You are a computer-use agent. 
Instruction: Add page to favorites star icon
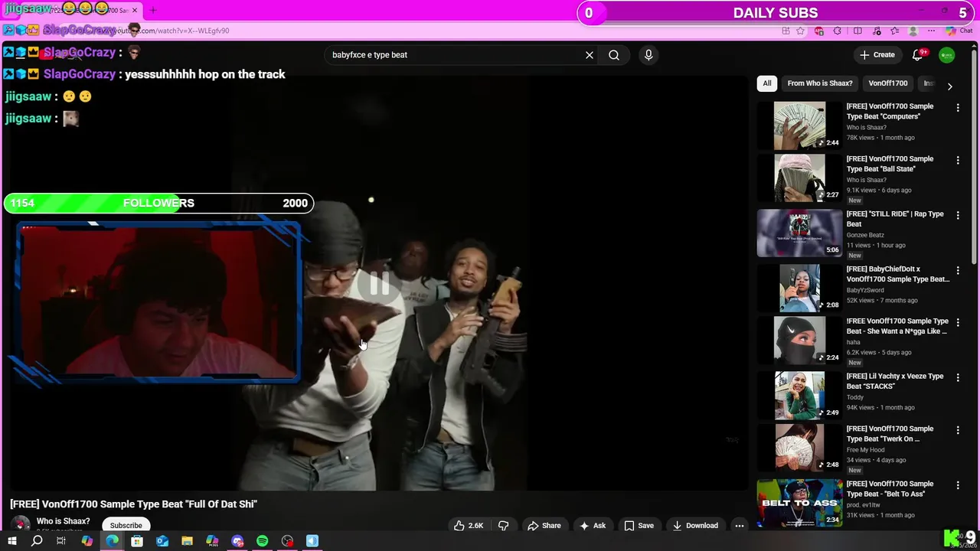tap(801, 31)
